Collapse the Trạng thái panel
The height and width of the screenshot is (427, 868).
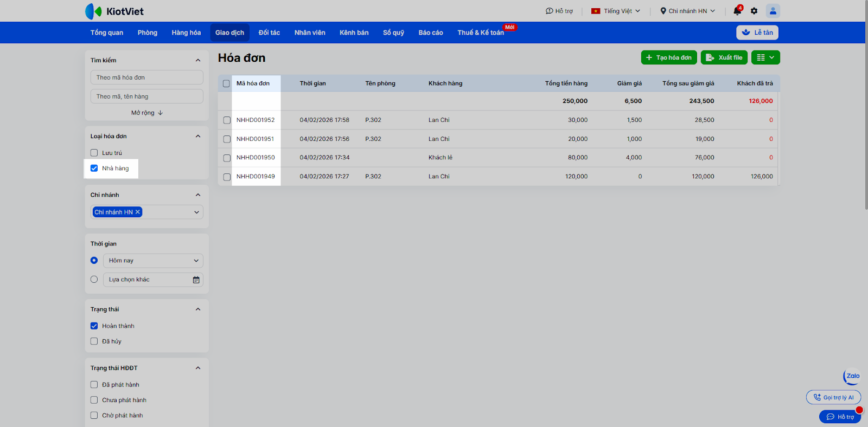tap(198, 309)
